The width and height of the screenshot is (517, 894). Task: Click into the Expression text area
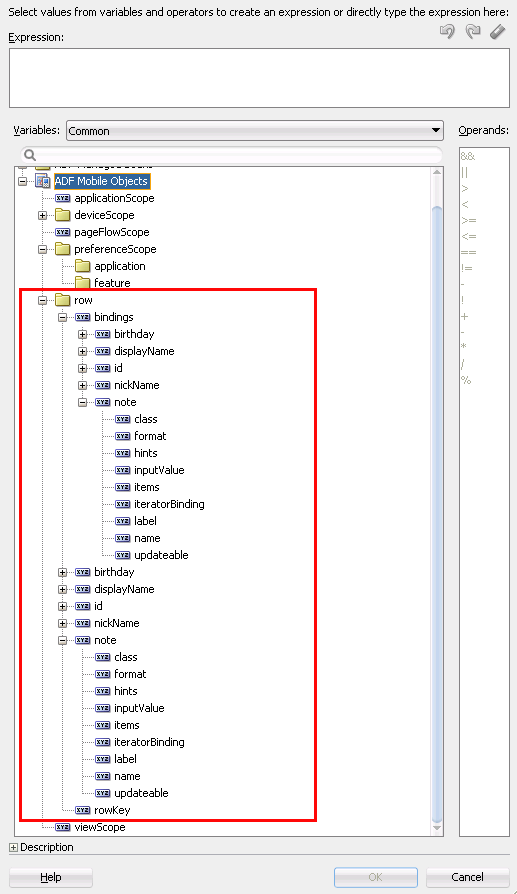pyautogui.click(x=259, y=78)
